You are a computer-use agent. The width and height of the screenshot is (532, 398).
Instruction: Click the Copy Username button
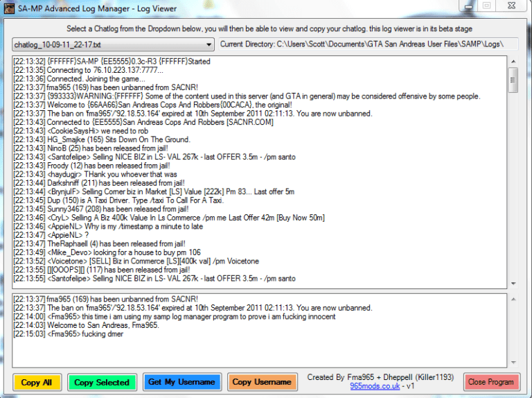pyautogui.click(x=263, y=382)
